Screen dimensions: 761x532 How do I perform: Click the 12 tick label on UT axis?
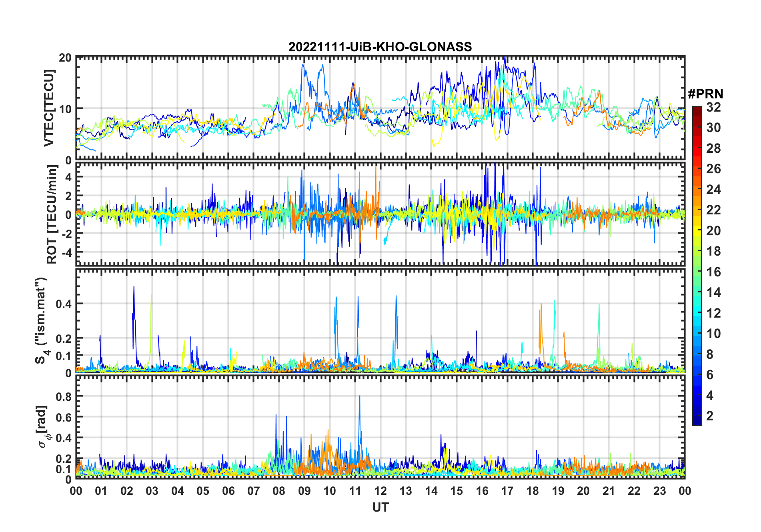380,491
